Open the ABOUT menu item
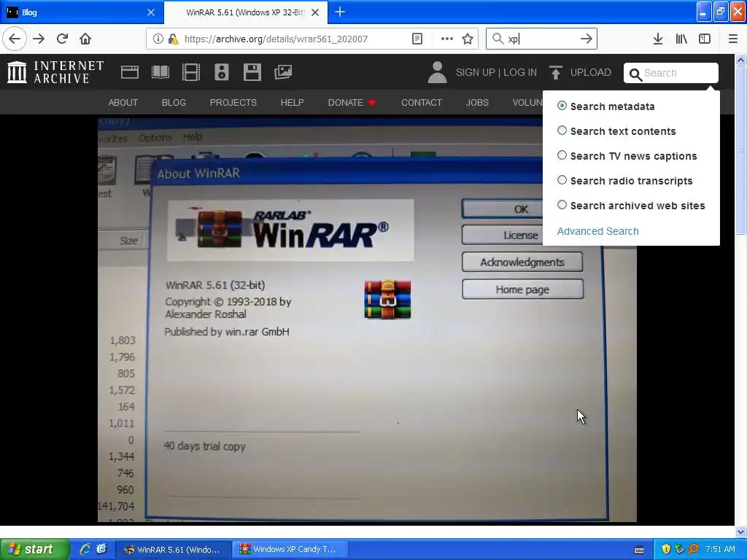Viewport: 747px width, 560px height. point(123,102)
